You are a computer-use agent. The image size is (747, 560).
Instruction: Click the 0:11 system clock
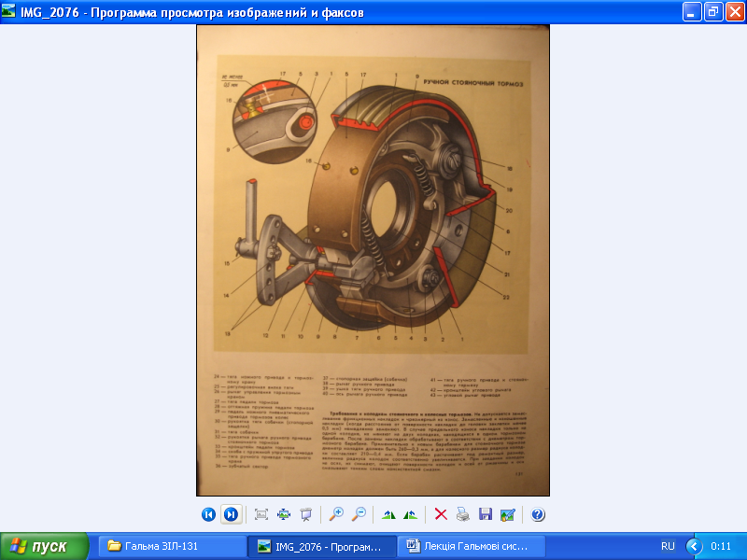[x=720, y=546]
